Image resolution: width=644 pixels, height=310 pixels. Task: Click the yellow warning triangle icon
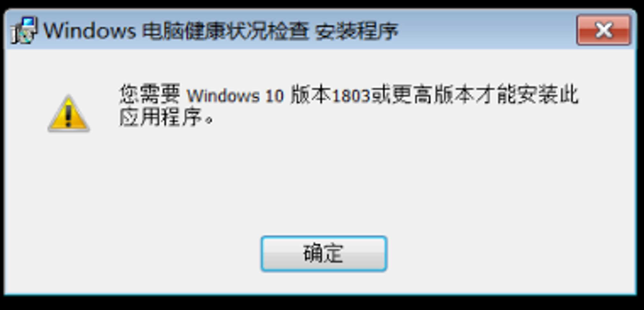click(69, 113)
